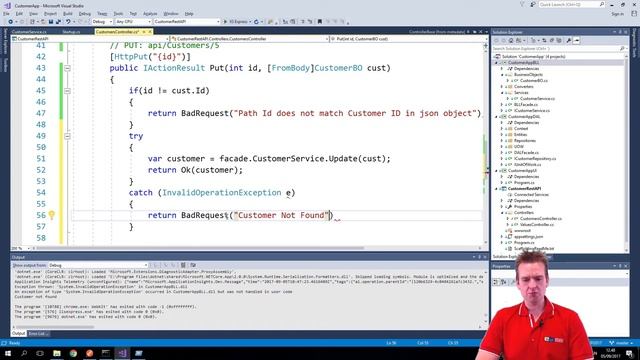Collapse the if block outlining toggle at line 45
640x360 pixels.
(x=67, y=91)
